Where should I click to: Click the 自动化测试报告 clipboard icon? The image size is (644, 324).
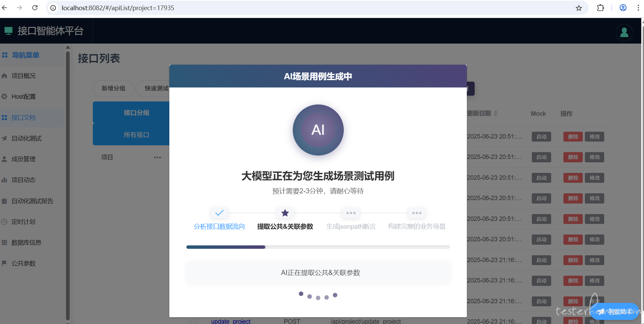(4, 201)
